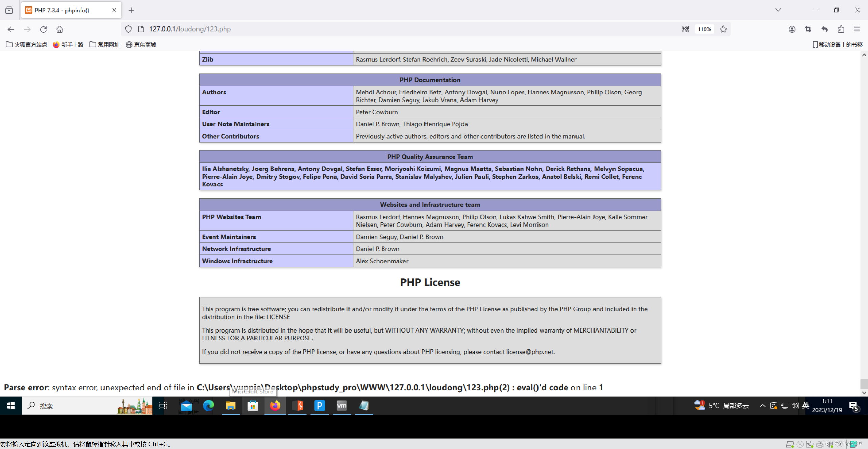
Task: Click the page vertical scrollbar thumb
Action: [864, 384]
